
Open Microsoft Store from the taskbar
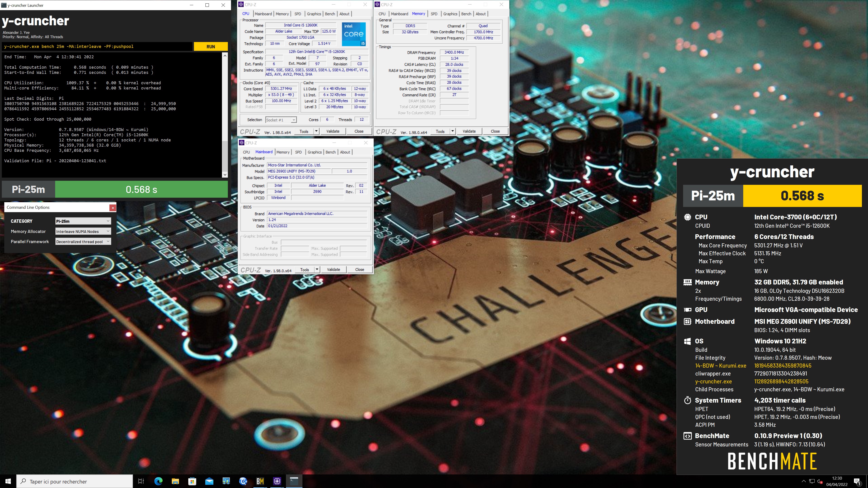(192, 481)
